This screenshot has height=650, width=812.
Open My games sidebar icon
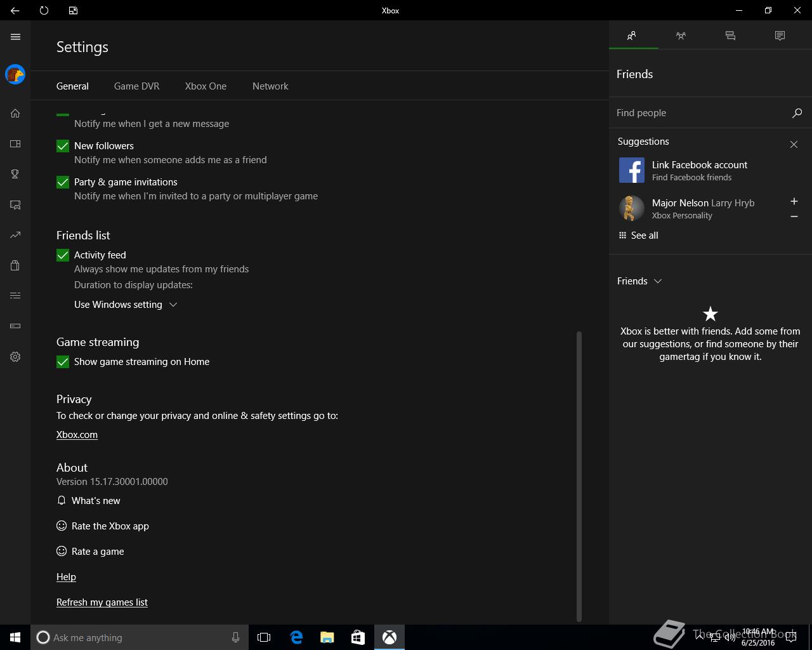click(x=15, y=143)
